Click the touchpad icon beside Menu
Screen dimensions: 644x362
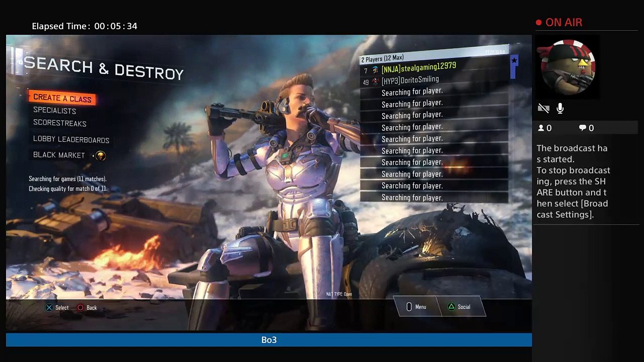click(409, 307)
